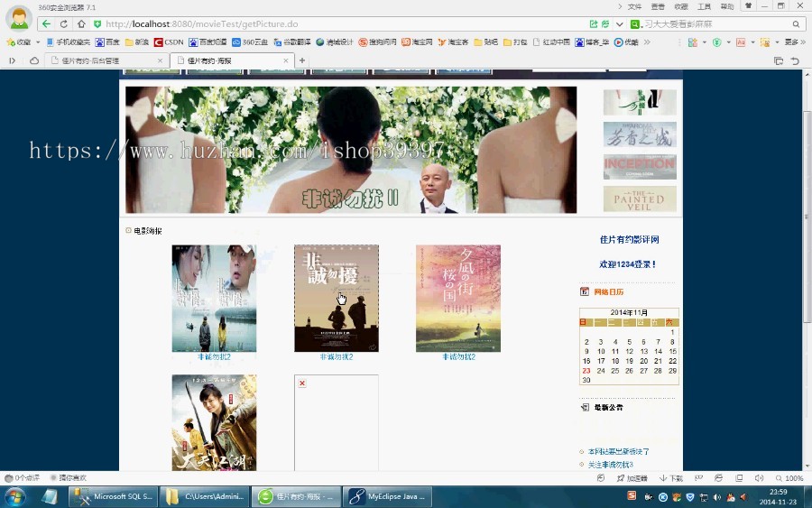Click the page vertical scrollbar thumb

tap(807, 217)
